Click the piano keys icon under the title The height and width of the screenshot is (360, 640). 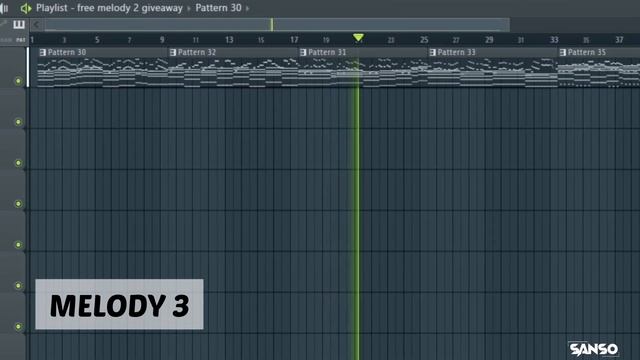coord(19,24)
